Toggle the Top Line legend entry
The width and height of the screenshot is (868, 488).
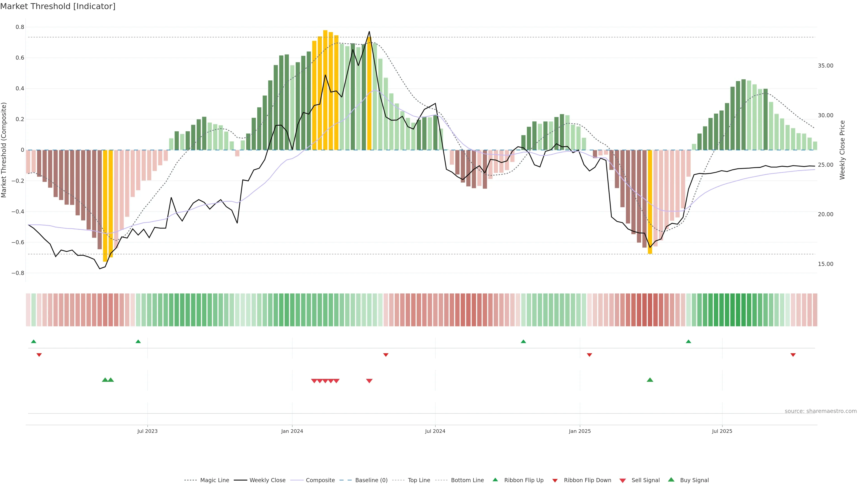(419, 480)
